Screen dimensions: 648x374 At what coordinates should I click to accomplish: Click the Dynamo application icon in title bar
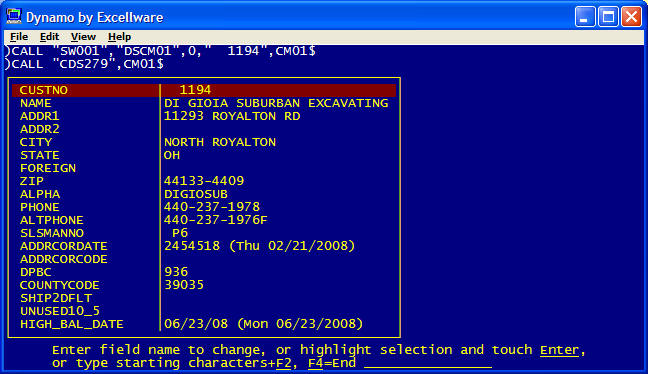pos(14,17)
